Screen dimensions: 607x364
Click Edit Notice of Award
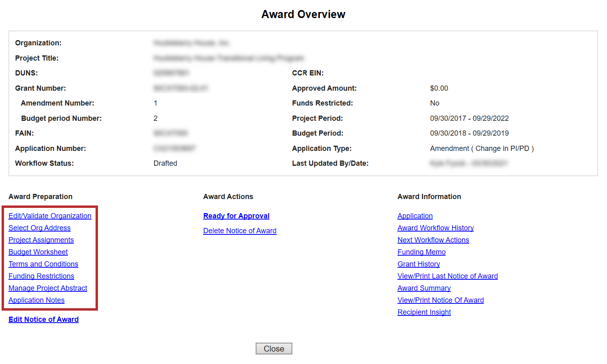tap(43, 319)
